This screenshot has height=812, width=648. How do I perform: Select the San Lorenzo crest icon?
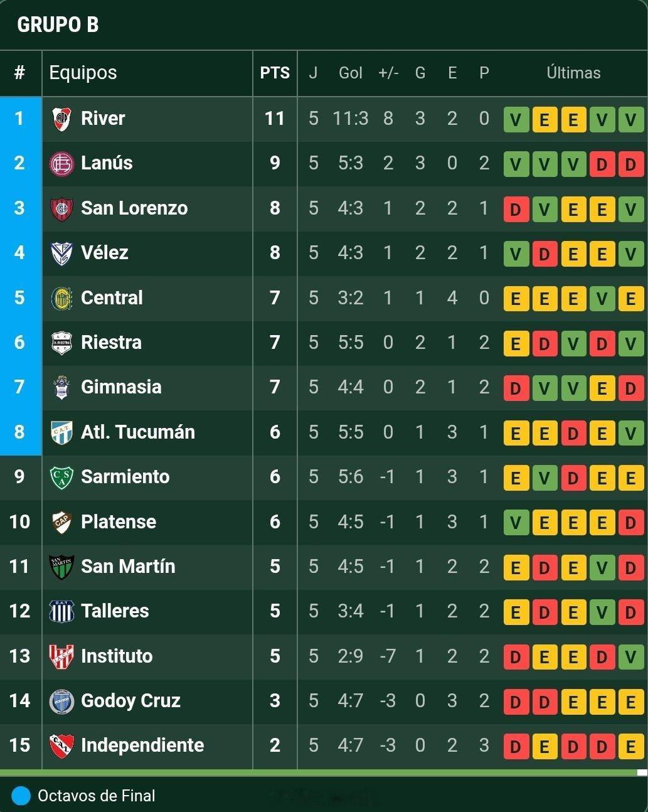(x=61, y=208)
